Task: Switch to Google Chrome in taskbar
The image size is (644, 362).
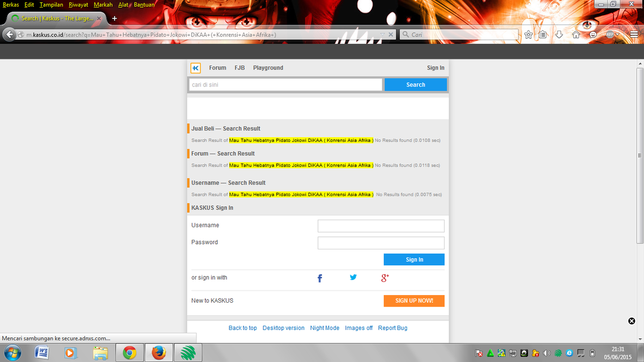Action: pos(129,353)
